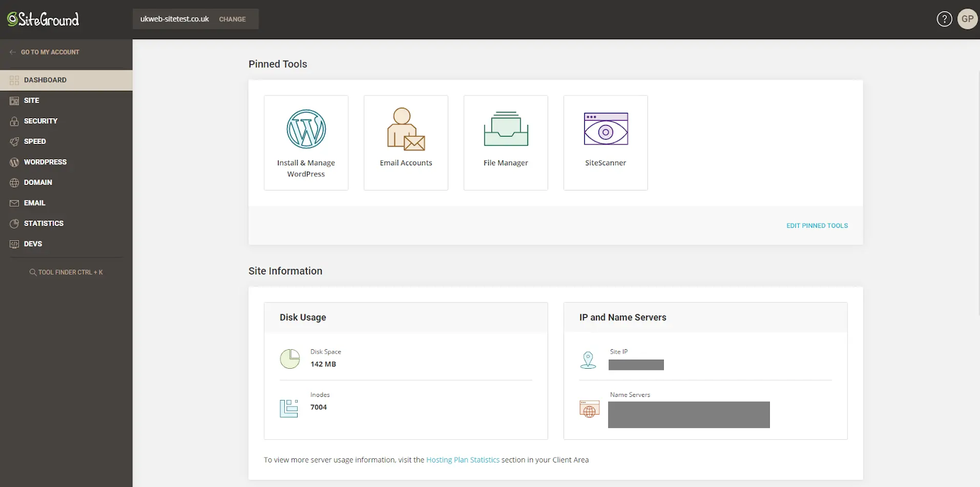Click the Inodes label
This screenshot has height=487, width=980.
pos(320,395)
